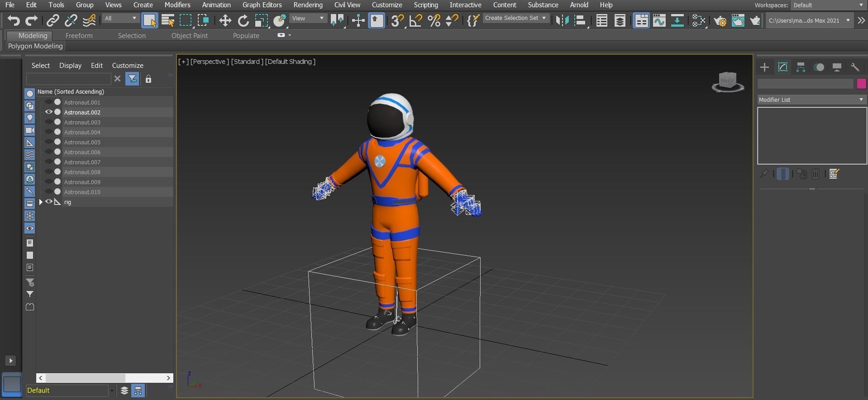Click the Configure Modifier Sets icon
The image size is (868, 400).
(834, 174)
